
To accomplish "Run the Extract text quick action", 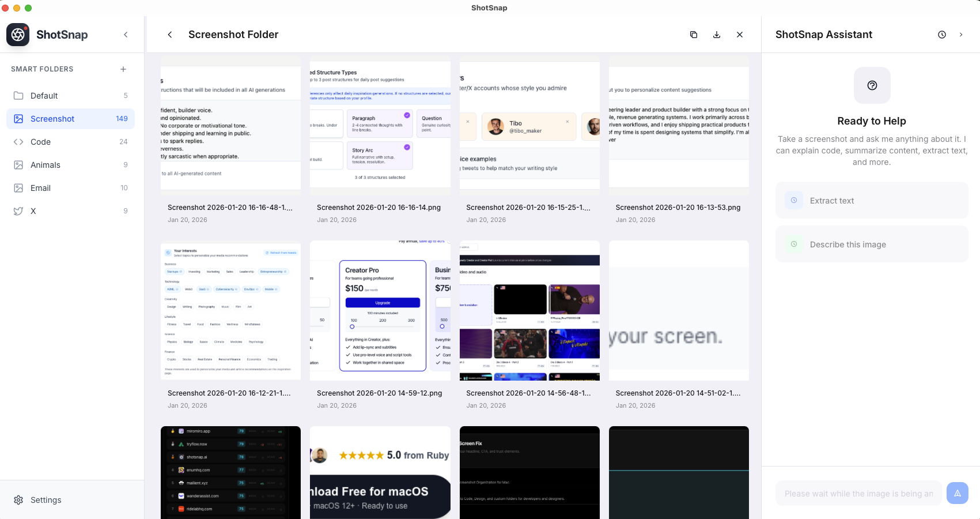I will point(871,200).
